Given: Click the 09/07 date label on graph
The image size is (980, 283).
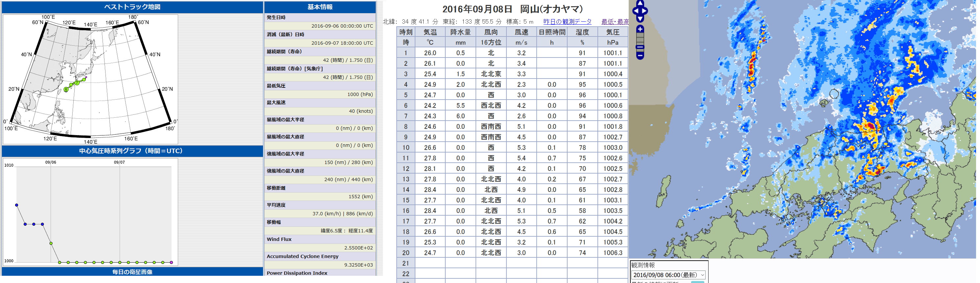Looking at the screenshot, I should tap(119, 162).
